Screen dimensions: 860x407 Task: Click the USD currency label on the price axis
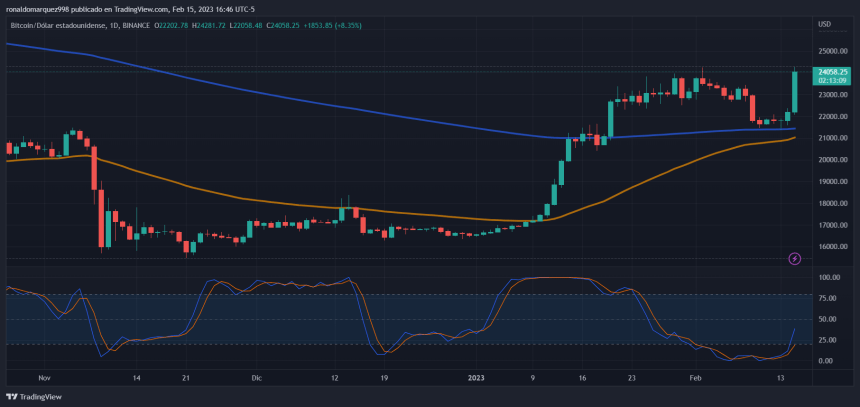(x=825, y=24)
